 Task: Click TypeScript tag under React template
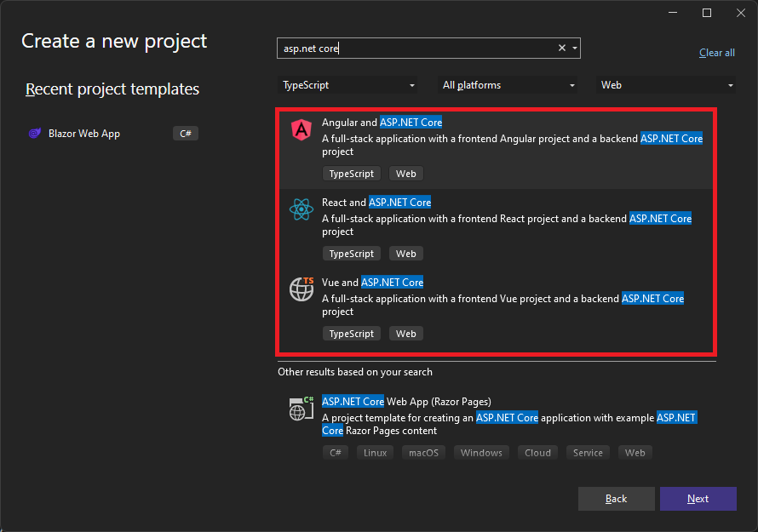(352, 254)
